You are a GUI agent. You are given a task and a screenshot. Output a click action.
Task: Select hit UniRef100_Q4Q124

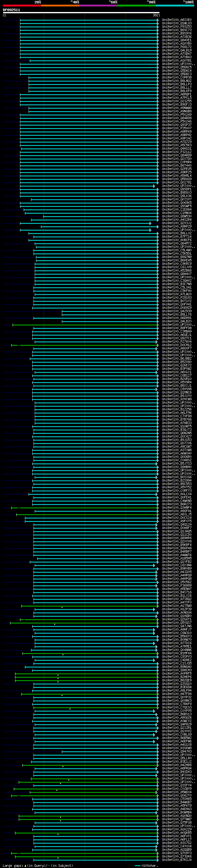[x=177, y=525]
